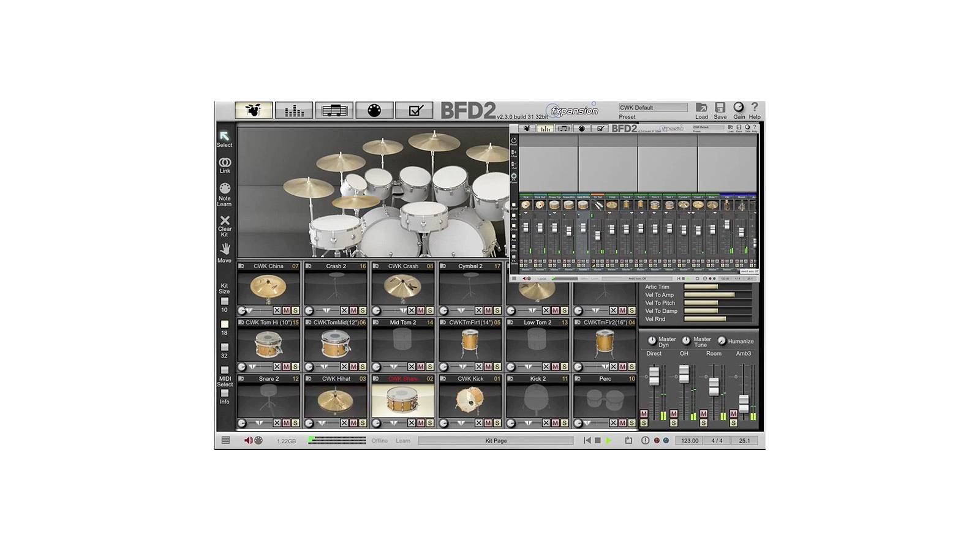Click MIDI connector icon in status bar
Screen dimensions: 980x551
tap(258, 440)
